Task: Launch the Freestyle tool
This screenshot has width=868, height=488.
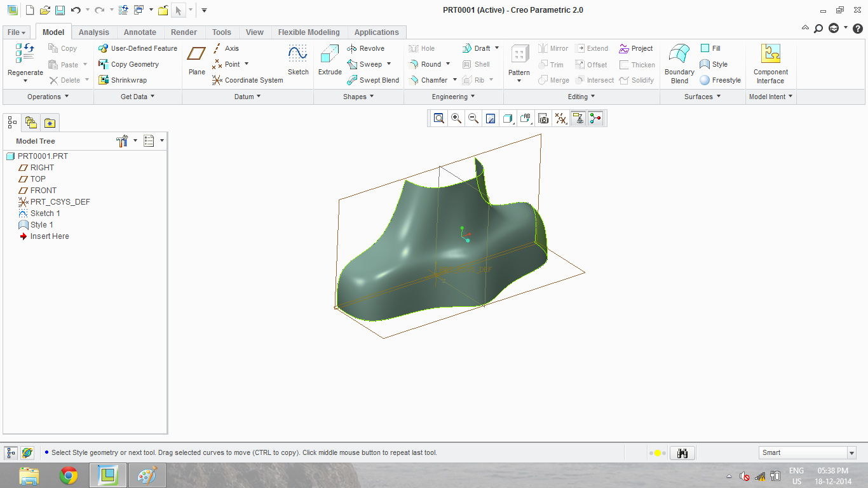Action: pyautogui.click(x=720, y=80)
